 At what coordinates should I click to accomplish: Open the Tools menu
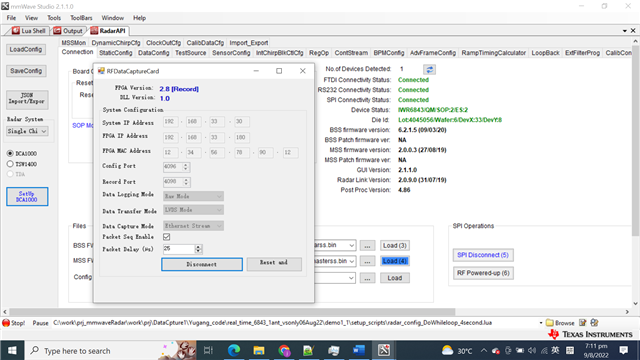(54, 18)
